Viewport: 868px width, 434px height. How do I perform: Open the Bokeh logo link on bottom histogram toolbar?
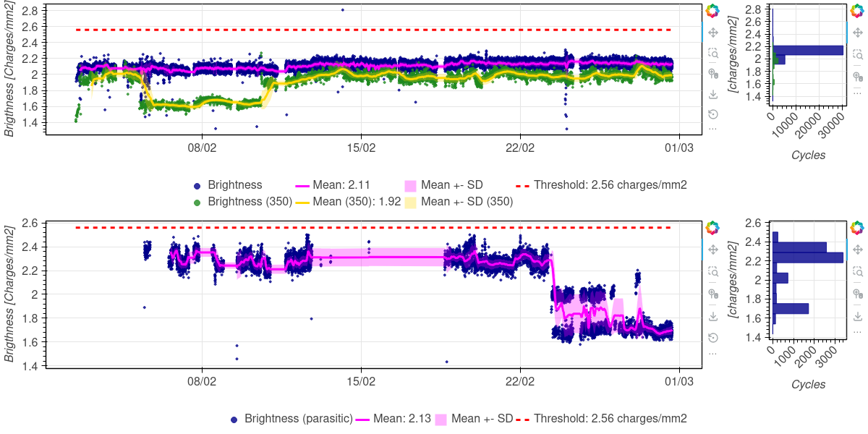pyautogui.click(x=857, y=228)
